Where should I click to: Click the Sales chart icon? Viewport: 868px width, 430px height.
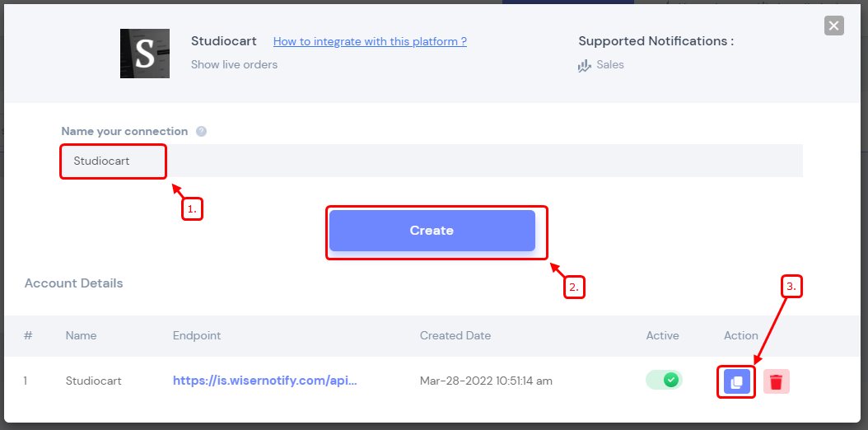585,66
